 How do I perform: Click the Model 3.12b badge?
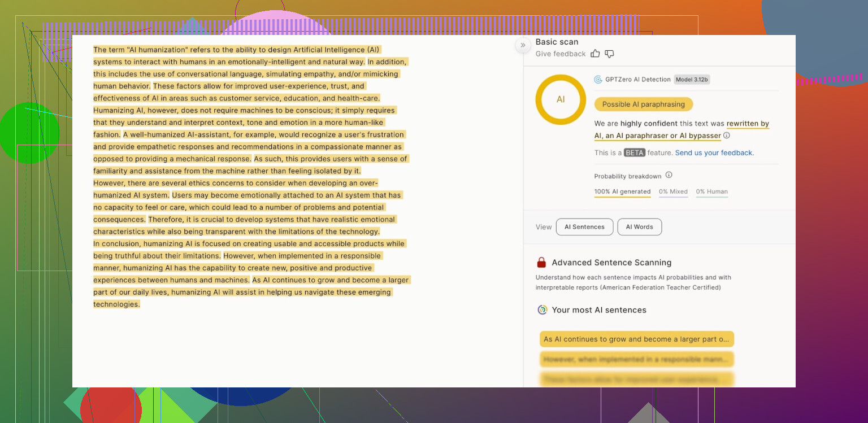point(692,80)
